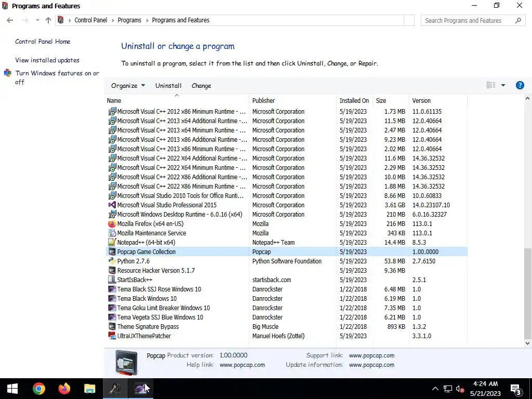This screenshot has height=399, width=532.
Task: Click the Tema Black SSJ Rose icon
Action: (112, 289)
